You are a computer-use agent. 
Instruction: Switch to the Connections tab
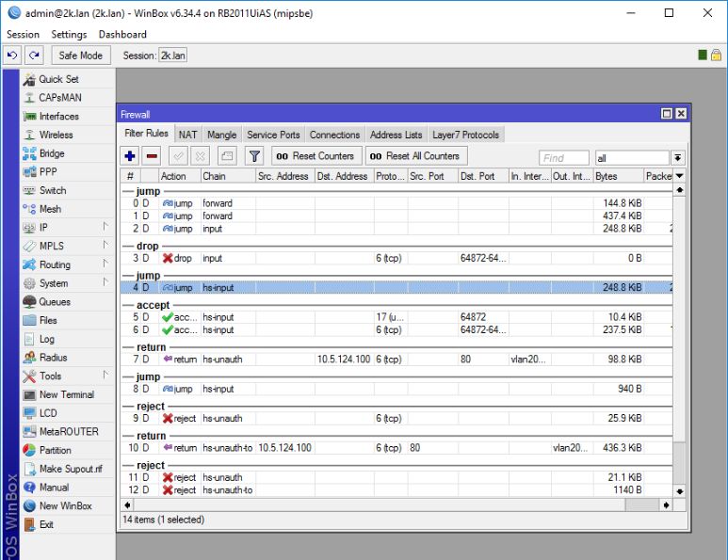[x=334, y=135]
